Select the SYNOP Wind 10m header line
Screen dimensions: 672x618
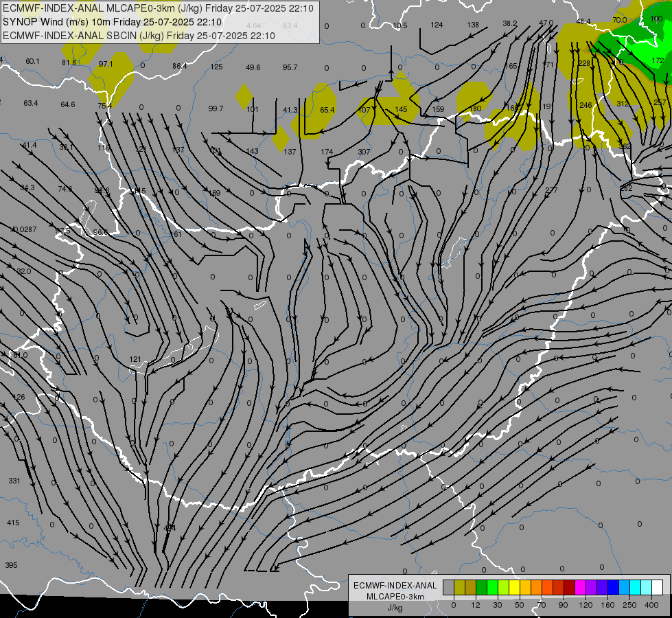(x=113, y=22)
